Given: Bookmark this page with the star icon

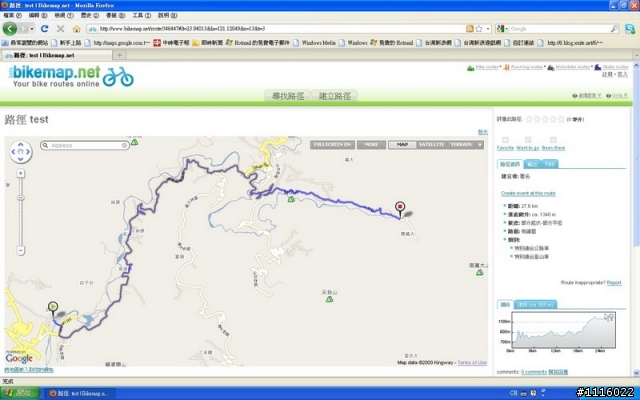Looking at the screenshot, I should click(479, 29).
